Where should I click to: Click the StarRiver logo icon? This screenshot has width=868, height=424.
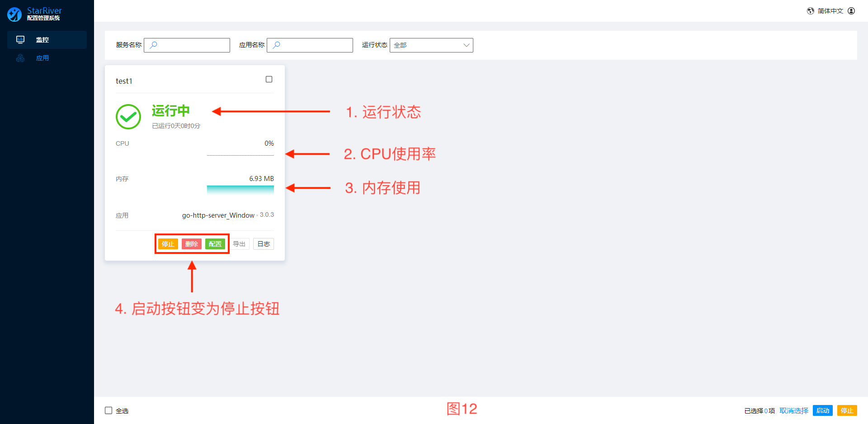tap(14, 14)
